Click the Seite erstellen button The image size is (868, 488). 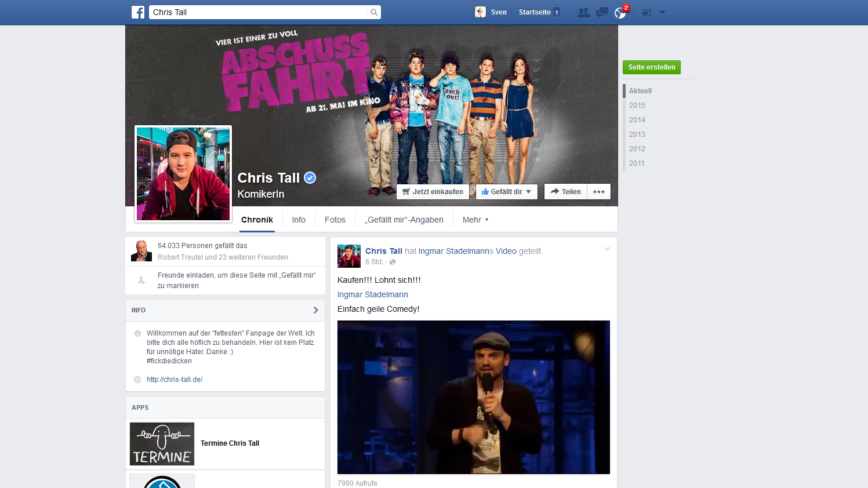[652, 67]
